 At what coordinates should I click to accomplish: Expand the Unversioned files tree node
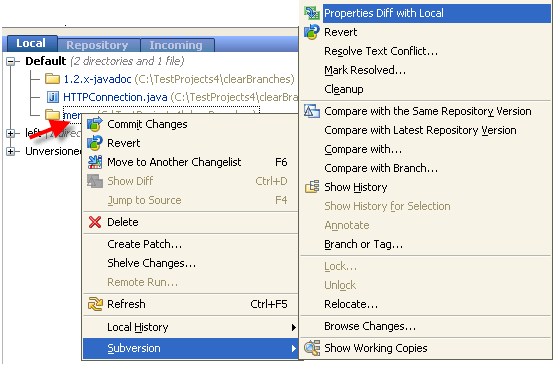(11, 152)
